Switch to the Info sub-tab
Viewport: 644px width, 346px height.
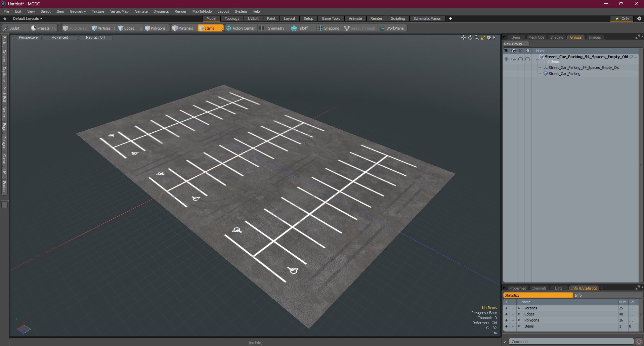pos(608,295)
